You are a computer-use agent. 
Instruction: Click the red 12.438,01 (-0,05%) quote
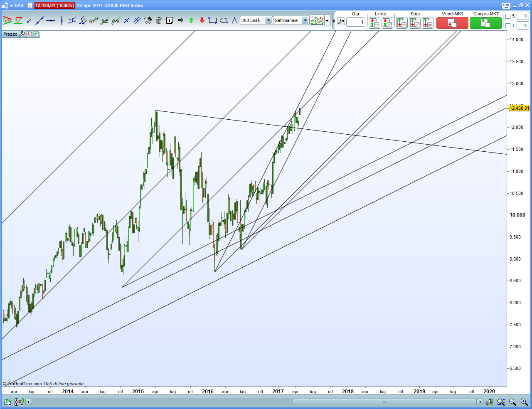pos(54,5)
